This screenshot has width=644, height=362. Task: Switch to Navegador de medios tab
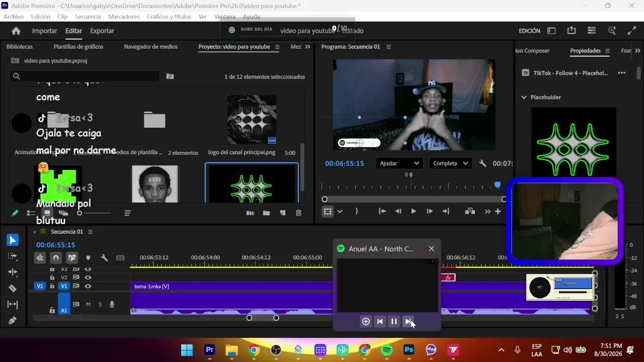coord(151,47)
